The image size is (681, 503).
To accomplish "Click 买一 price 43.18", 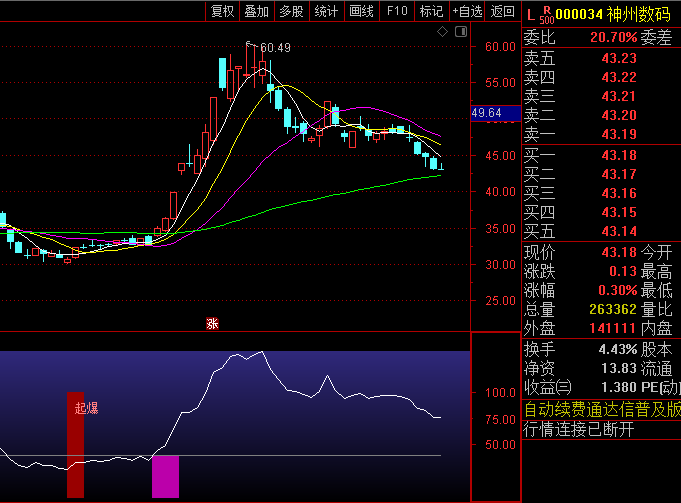I will coord(619,155).
